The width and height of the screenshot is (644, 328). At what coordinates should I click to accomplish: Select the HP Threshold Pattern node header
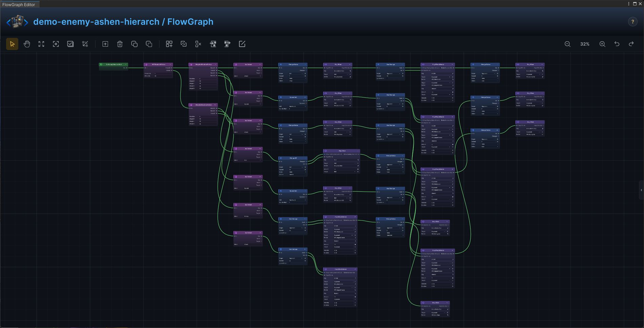[x=158, y=64]
